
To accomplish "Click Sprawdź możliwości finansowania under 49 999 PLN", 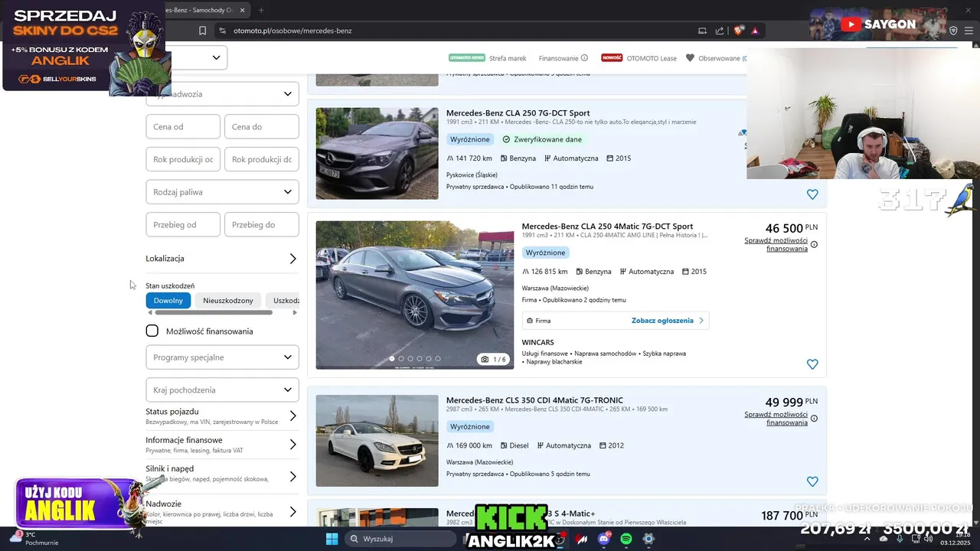I will tap(776, 419).
